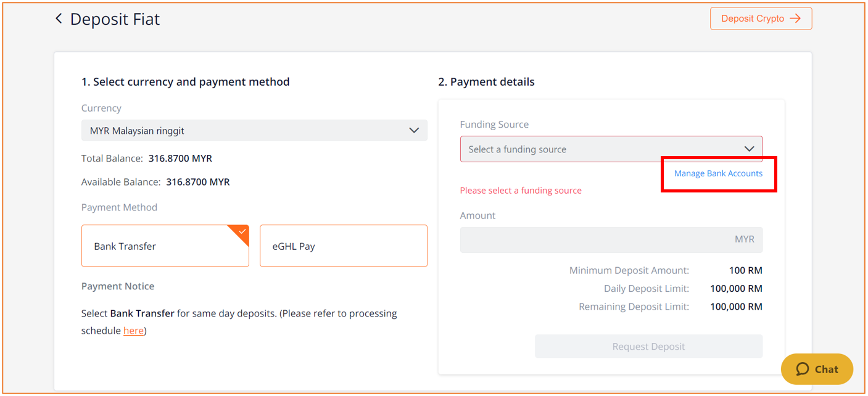
Task: Click the Deposit Fiat page title
Action: pyautogui.click(x=115, y=19)
